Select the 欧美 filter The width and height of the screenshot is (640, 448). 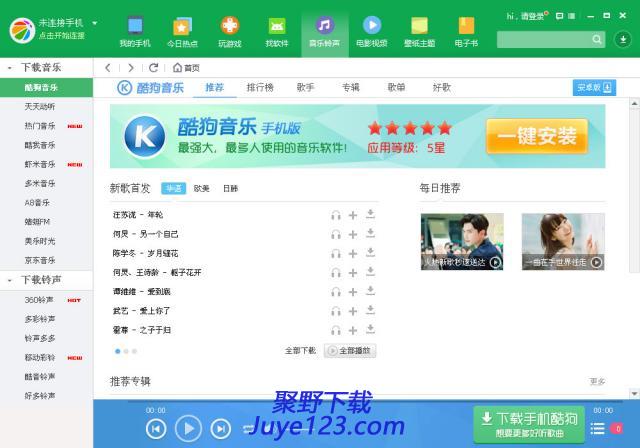point(202,188)
